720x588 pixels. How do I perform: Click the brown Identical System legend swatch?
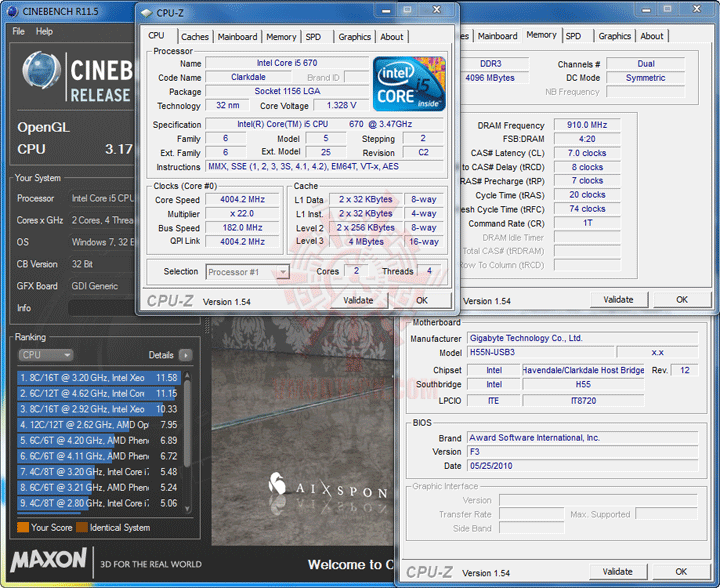point(82,527)
